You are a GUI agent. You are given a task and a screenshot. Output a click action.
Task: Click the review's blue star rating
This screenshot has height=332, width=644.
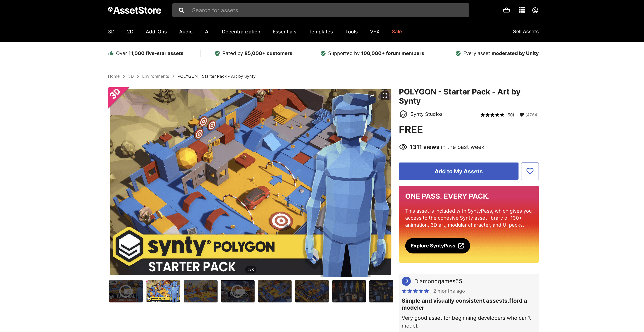pyautogui.click(x=415, y=291)
